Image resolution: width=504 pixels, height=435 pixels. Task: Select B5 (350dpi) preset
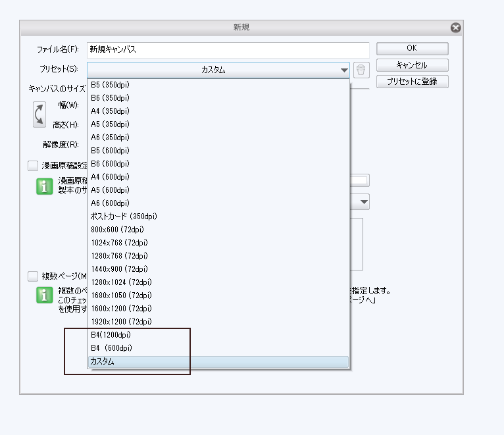218,85
